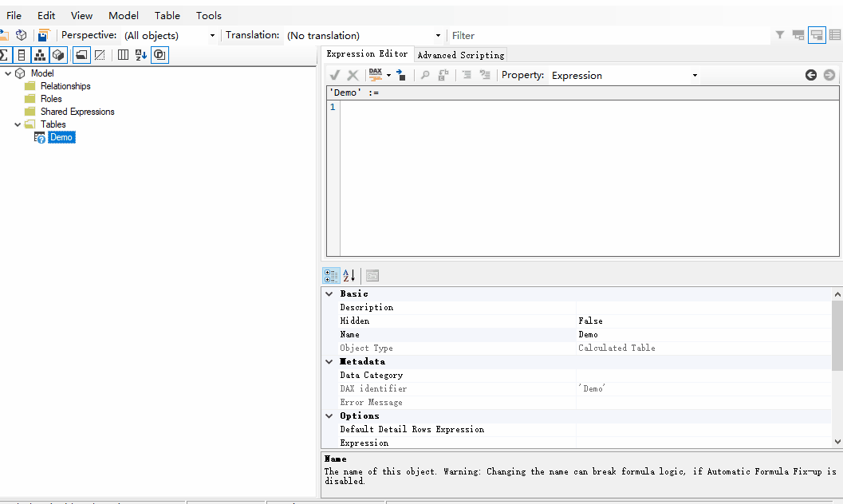The image size is (843, 504).
Task: Click the funnel filter icon
Action: pyautogui.click(x=779, y=35)
